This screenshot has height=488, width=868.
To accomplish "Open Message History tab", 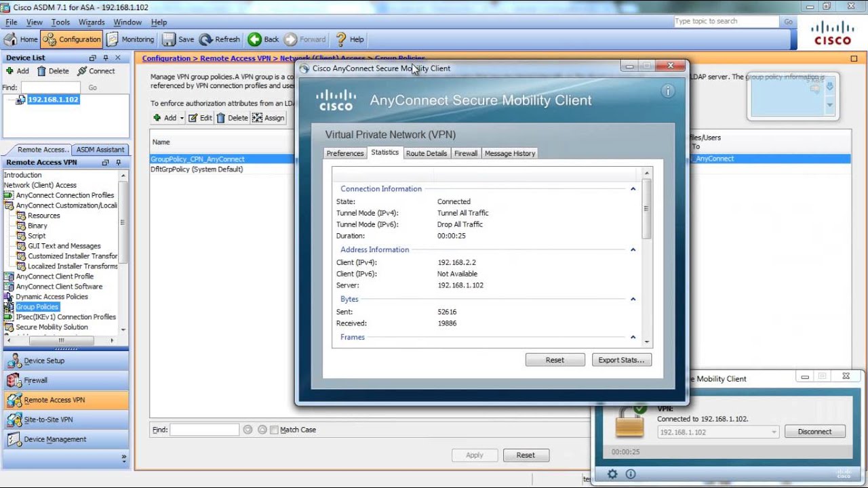I will pos(510,154).
